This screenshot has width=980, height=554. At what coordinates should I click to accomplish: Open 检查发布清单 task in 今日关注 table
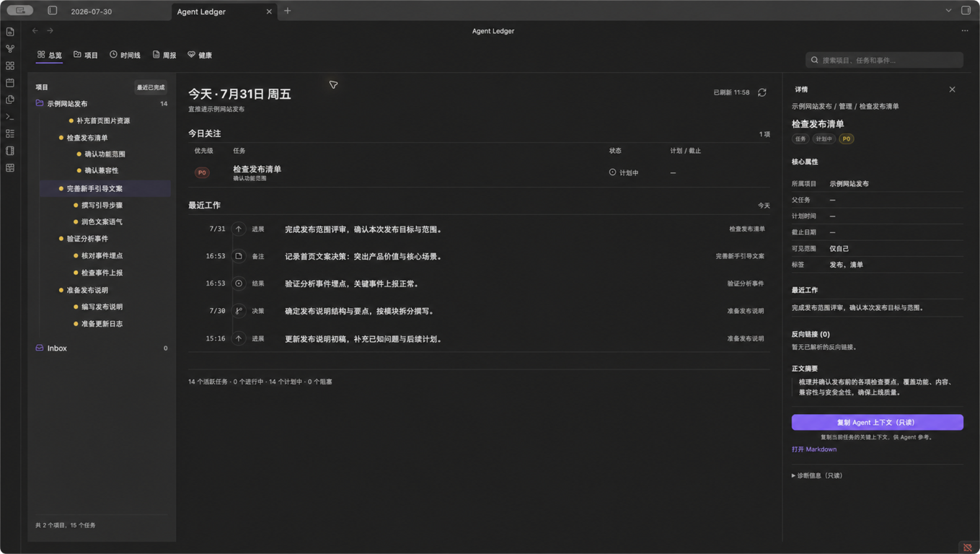coord(257,170)
